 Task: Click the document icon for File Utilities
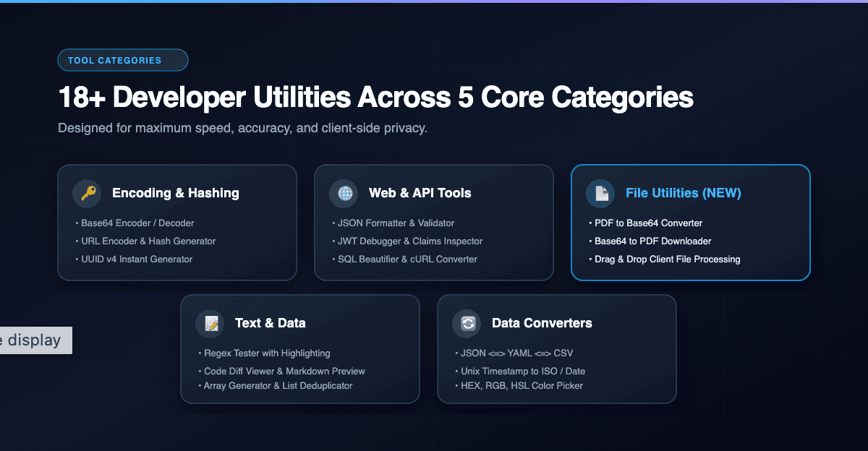tap(600, 193)
